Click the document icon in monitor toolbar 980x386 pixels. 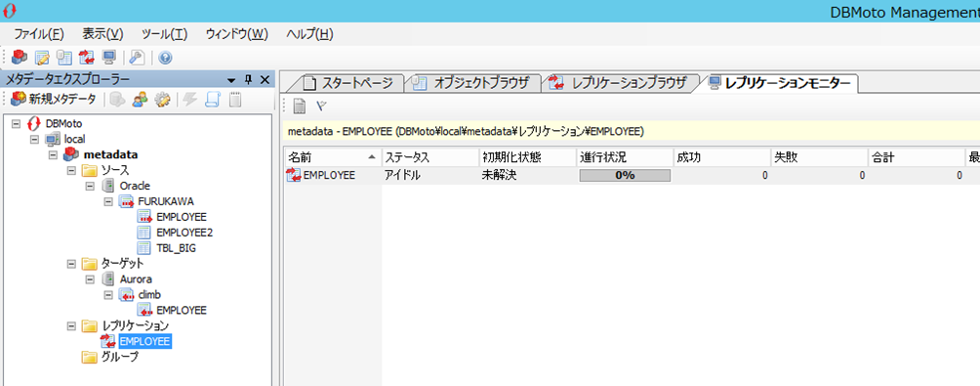[x=300, y=107]
